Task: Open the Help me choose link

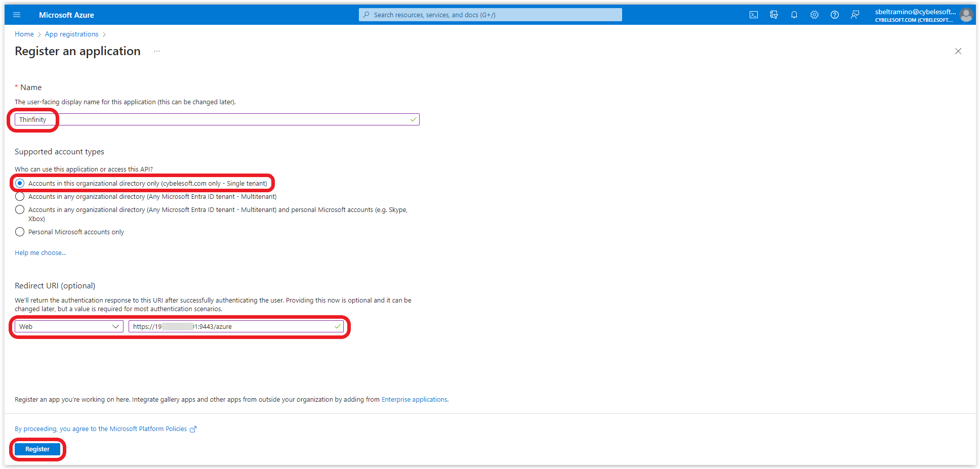Action: (40, 252)
